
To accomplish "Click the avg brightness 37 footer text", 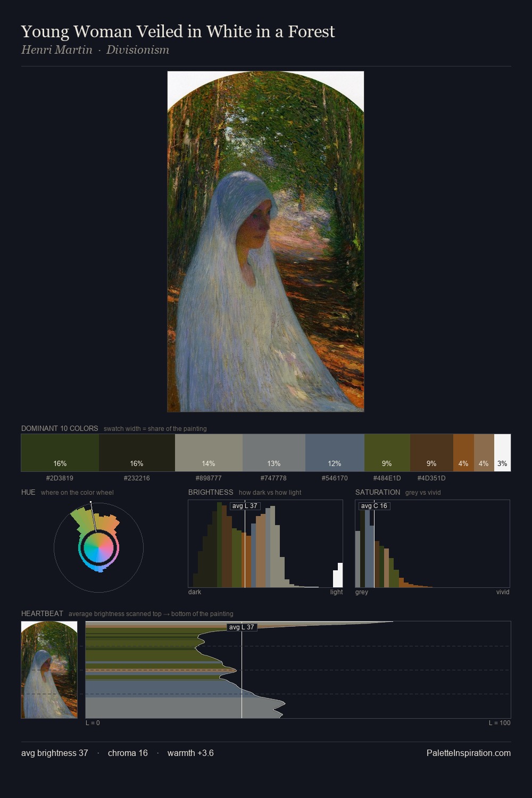I will tap(55, 753).
